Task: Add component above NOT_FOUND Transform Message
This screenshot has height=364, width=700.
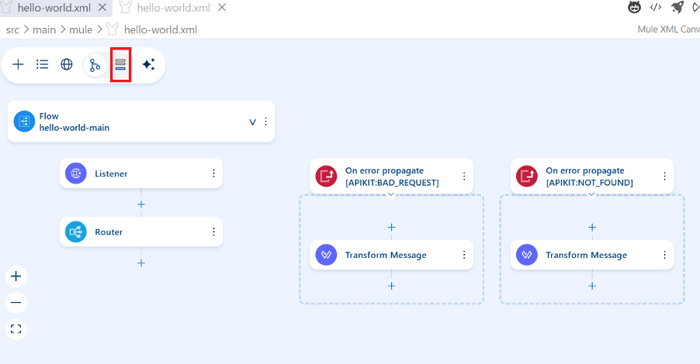Action: point(592,227)
